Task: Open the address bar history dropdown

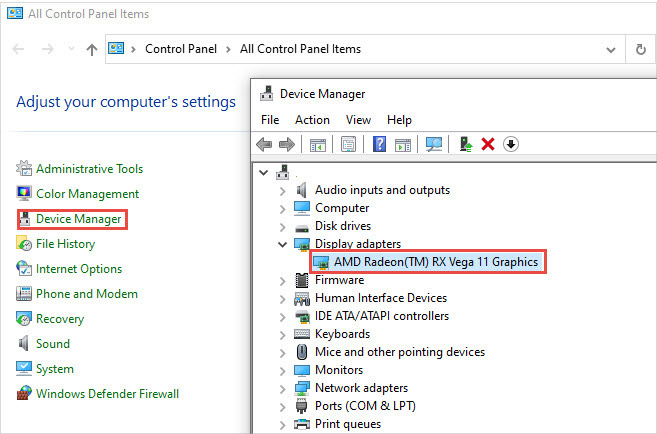Action: [611, 49]
